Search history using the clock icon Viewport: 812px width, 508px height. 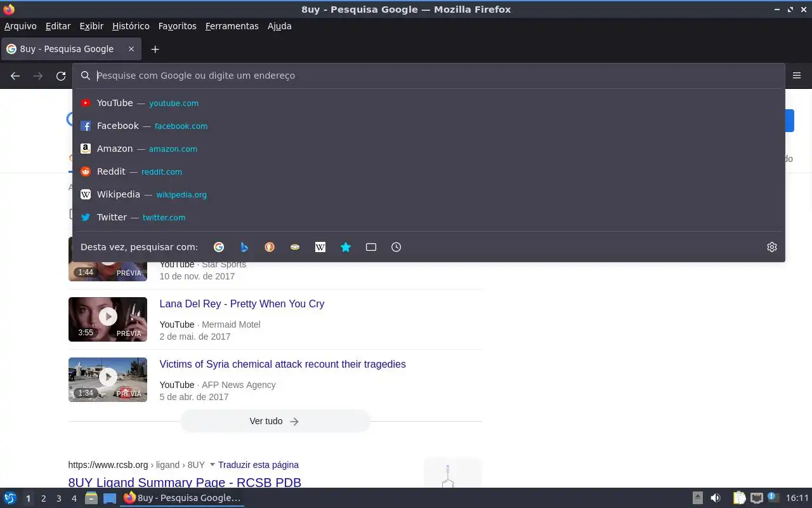(x=396, y=247)
